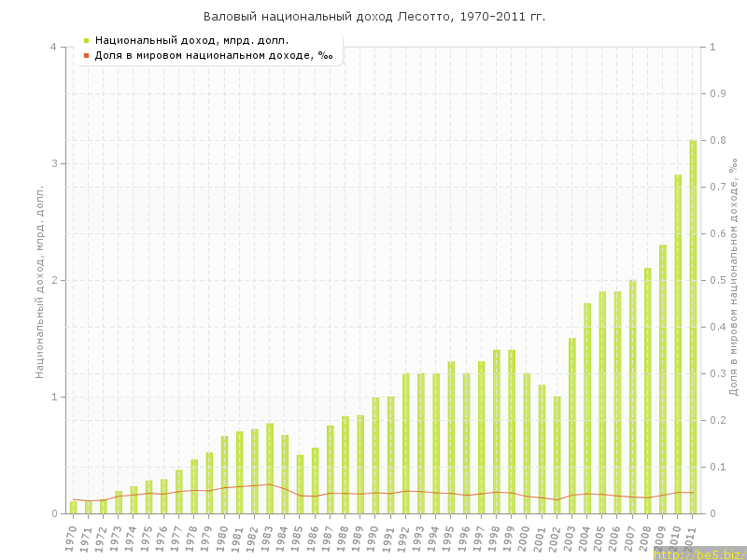
Task: Click the bar for year 2003
Action: [x=571, y=426]
